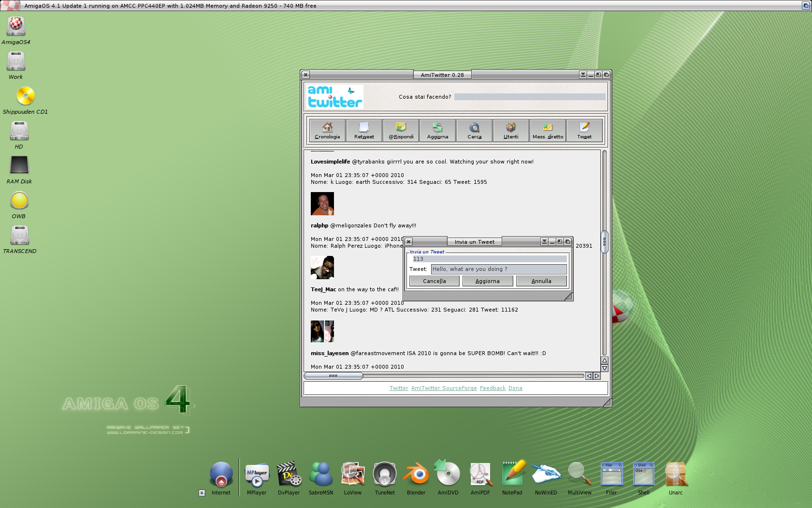Image resolution: width=812 pixels, height=508 pixels.
Task: Launch LoView from the dock
Action: (x=353, y=475)
